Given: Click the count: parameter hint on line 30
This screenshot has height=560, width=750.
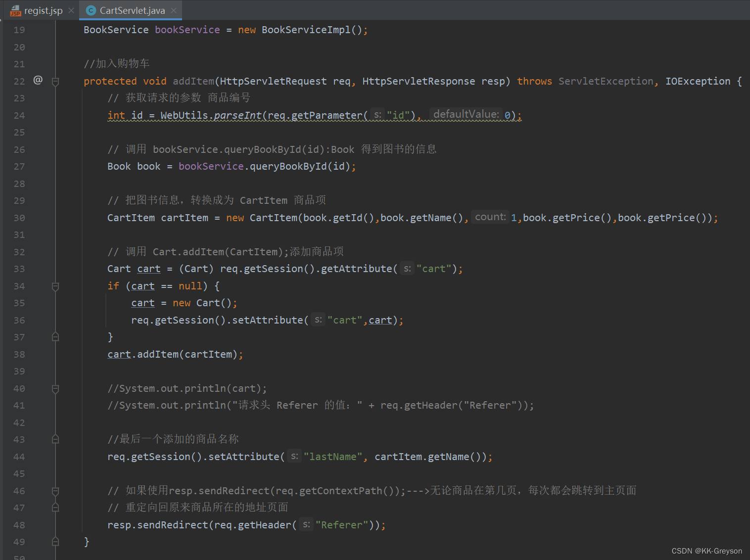Looking at the screenshot, I should pos(490,217).
